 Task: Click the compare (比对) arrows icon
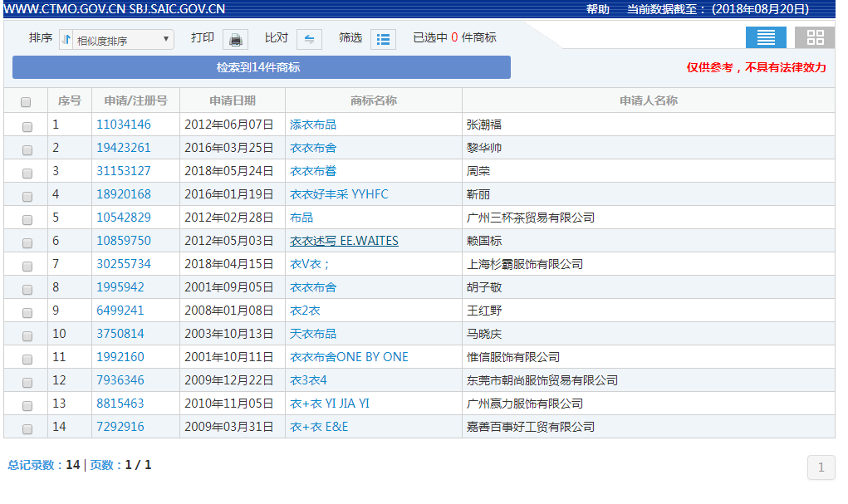pyautogui.click(x=309, y=40)
